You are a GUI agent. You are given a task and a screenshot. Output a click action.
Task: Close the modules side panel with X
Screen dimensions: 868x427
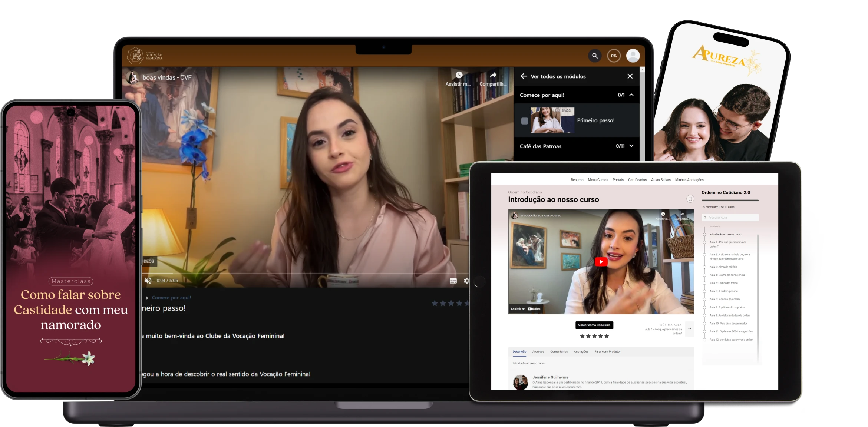point(630,76)
